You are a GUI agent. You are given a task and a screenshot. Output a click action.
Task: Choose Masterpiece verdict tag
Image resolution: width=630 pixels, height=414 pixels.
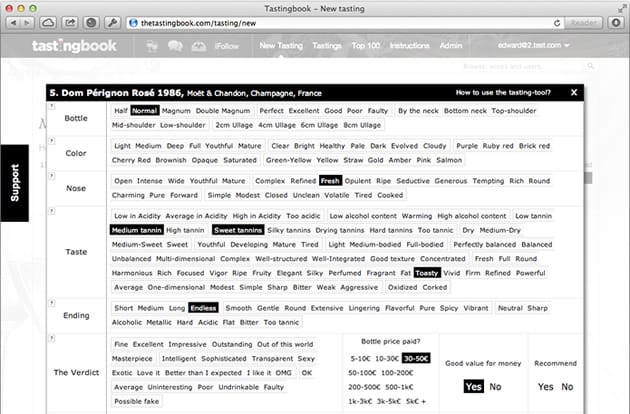(x=132, y=359)
